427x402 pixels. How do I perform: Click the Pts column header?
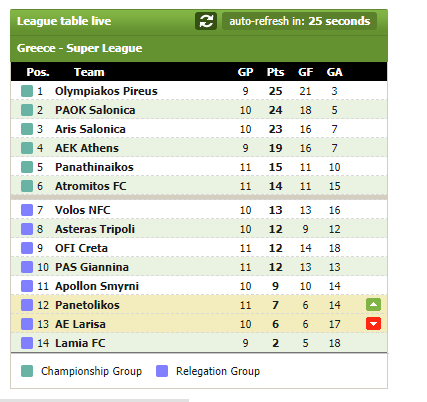click(275, 72)
